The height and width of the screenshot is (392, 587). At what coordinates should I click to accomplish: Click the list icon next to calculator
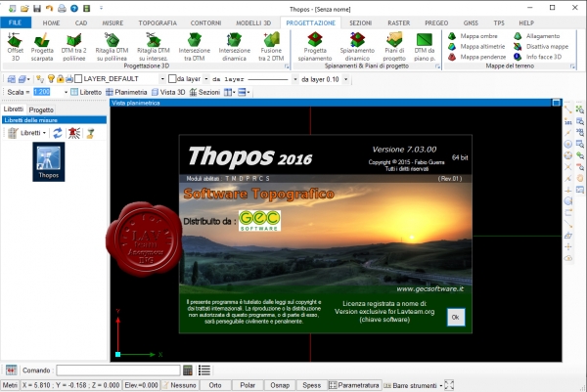(x=204, y=370)
